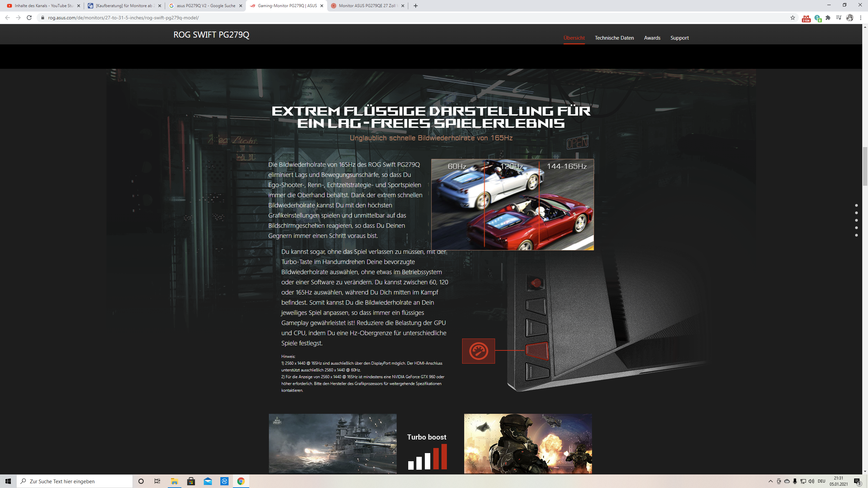Click the red turbo speedometer icon
Viewport: 868px width, 488px height.
[478, 351]
